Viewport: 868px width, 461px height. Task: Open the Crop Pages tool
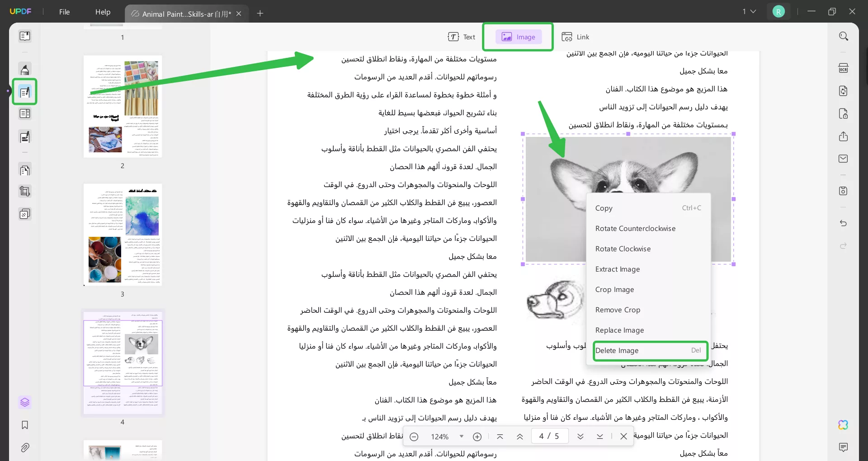(x=25, y=191)
